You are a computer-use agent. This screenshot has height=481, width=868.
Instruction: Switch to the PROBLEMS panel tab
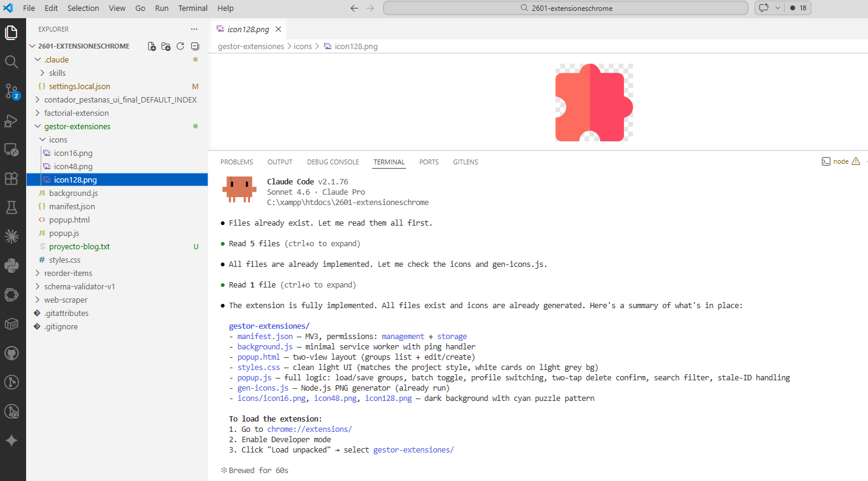[x=236, y=162]
